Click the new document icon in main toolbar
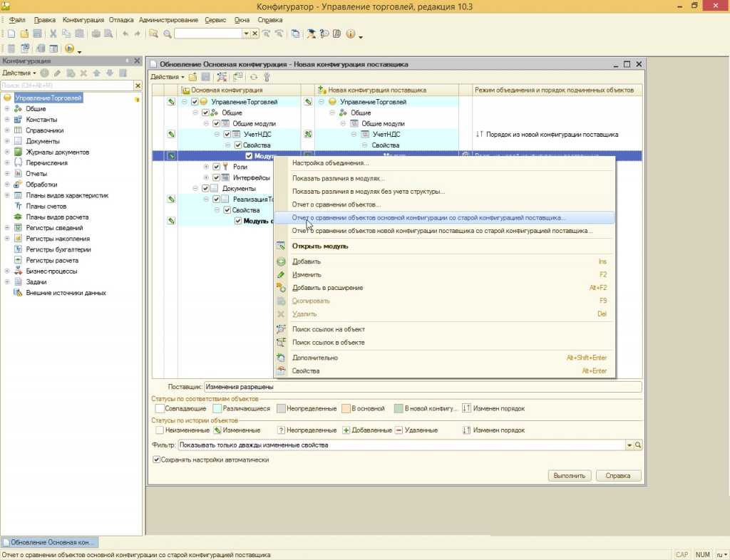Viewport: 730px width, 560px height. [11, 33]
